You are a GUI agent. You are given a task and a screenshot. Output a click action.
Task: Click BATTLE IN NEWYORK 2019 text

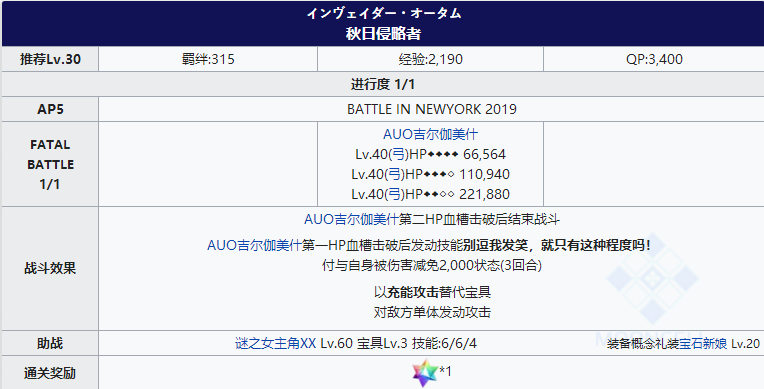tap(432, 109)
